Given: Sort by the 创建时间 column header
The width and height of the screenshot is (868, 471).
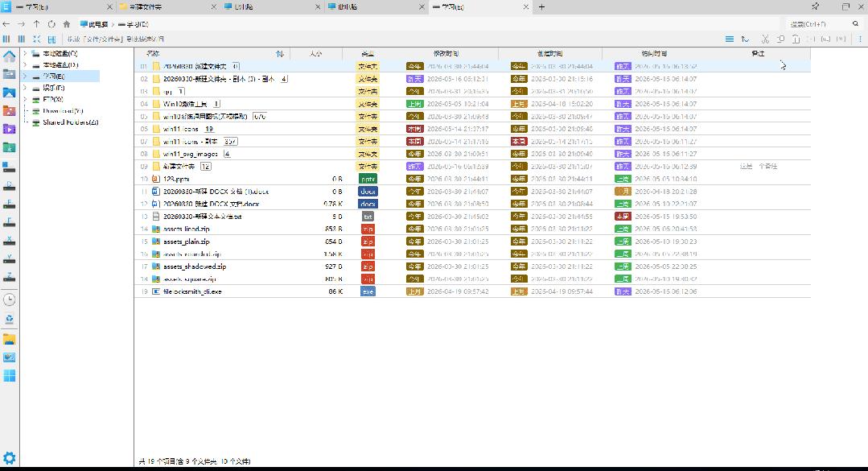Looking at the screenshot, I should pyautogui.click(x=549, y=54).
